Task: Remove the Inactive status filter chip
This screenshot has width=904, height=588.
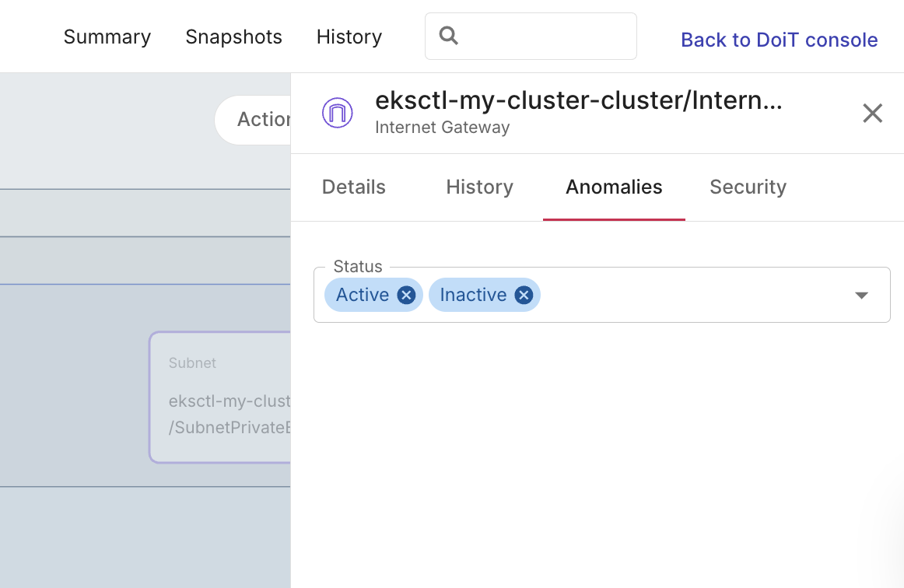Action: tap(524, 295)
